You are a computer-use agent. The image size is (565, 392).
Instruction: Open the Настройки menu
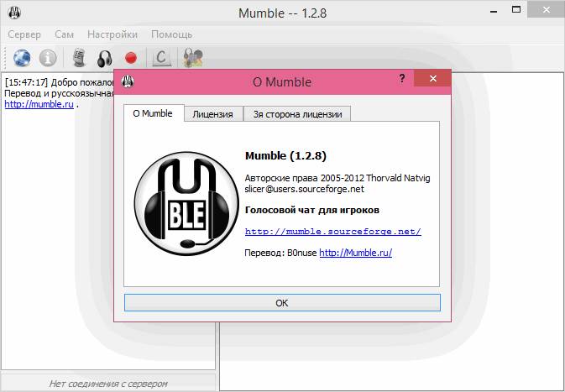pos(112,34)
